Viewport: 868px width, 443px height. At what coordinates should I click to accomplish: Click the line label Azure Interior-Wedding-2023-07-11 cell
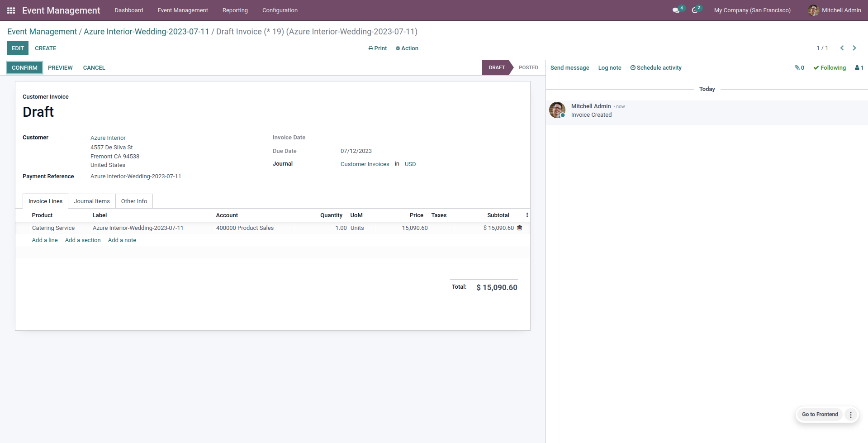coord(138,228)
